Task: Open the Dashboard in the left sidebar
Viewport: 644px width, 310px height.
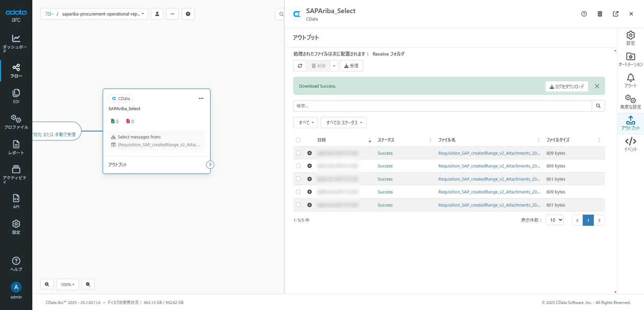Action: click(16, 43)
